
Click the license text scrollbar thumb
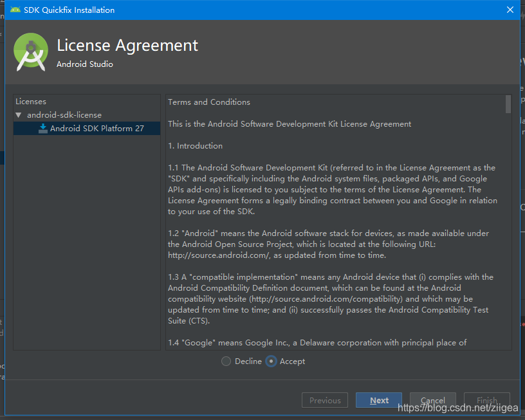[x=508, y=104]
